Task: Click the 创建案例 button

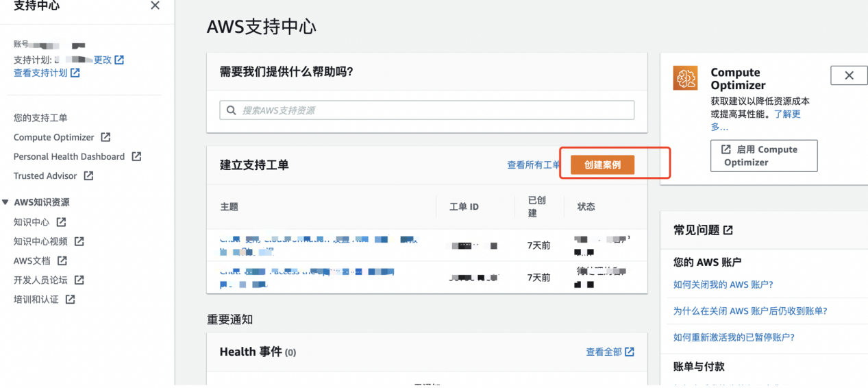Action: (602, 165)
